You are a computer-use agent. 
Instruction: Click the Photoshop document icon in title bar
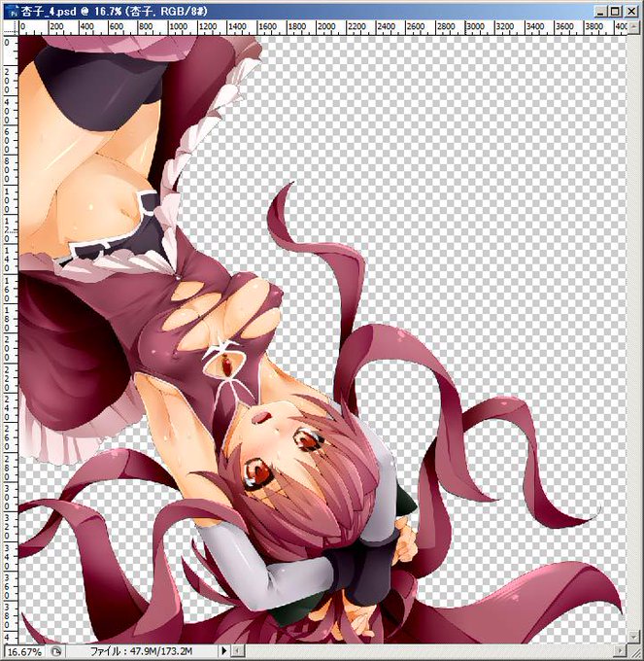pyautogui.click(x=12, y=11)
